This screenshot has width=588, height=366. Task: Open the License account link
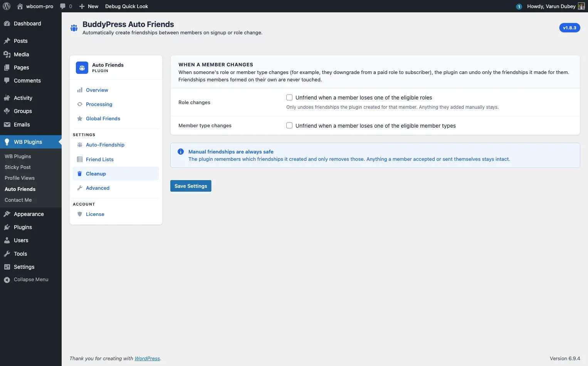point(95,214)
